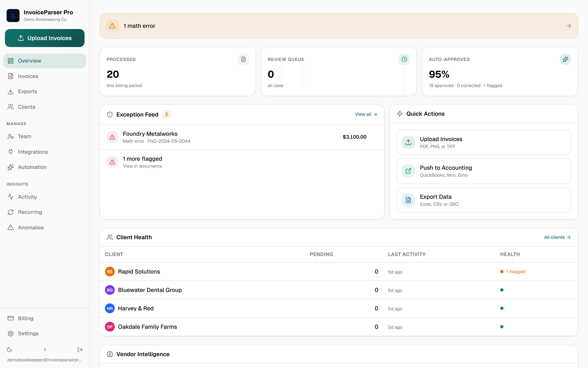This screenshot has width=588, height=368.
Task: Click View all exceptions link
Action: tap(366, 114)
